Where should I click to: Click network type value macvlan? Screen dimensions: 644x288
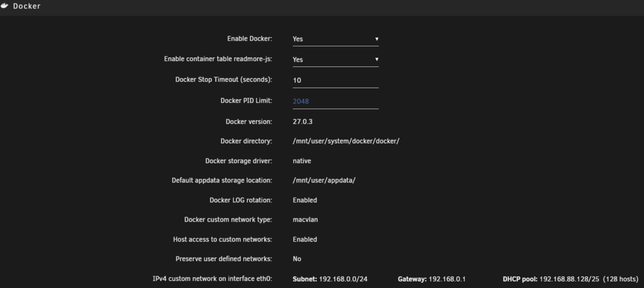(x=305, y=220)
